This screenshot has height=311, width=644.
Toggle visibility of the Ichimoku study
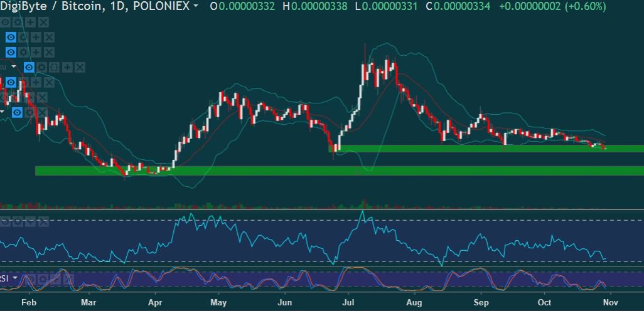(29, 67)
